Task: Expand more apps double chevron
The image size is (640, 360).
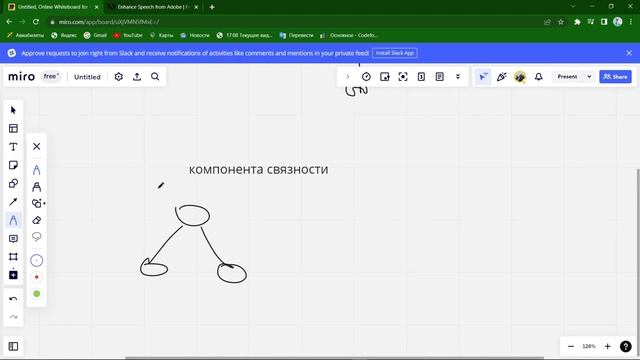Action: [458, 77]
